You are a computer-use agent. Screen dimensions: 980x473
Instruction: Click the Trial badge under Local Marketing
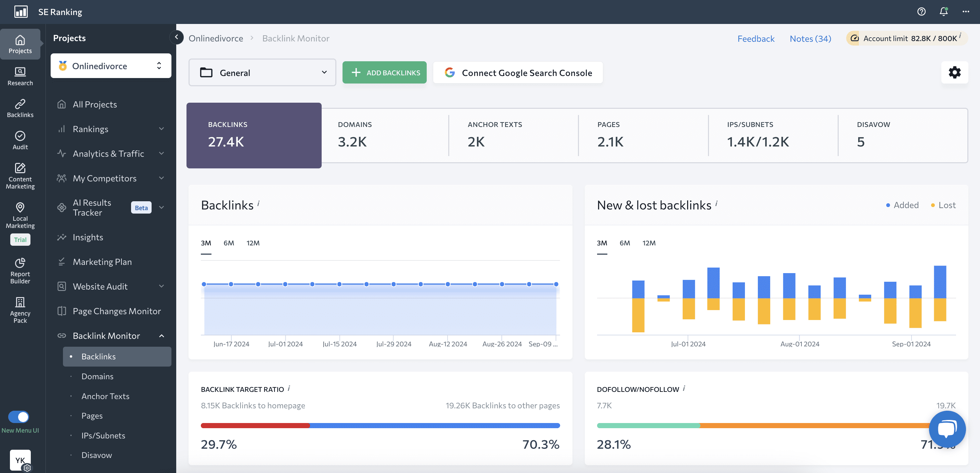20,239
